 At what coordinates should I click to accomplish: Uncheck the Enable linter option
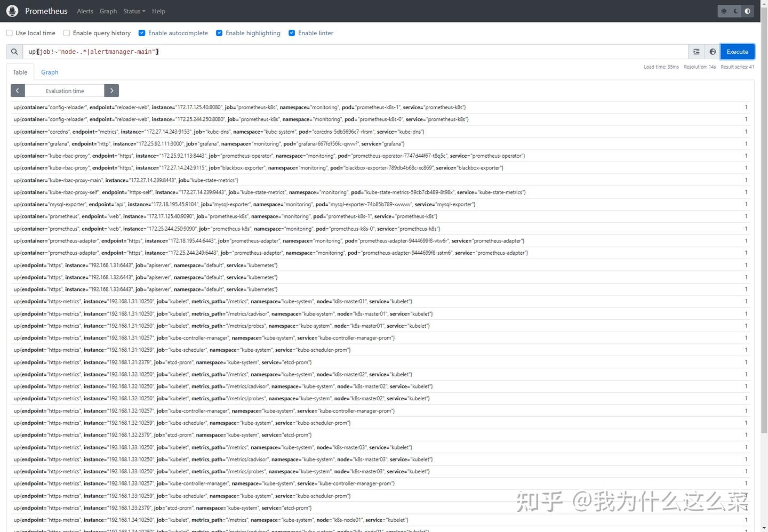(x=292, y=33)
